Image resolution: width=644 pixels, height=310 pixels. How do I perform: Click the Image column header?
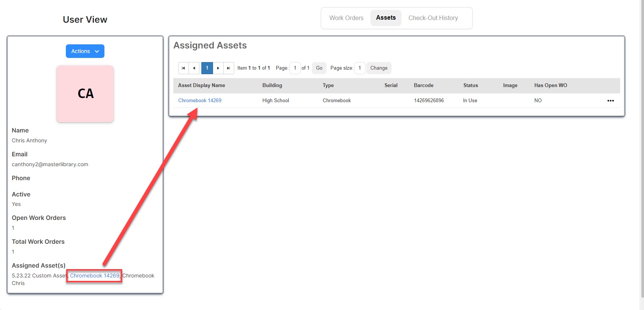(510, 86)
